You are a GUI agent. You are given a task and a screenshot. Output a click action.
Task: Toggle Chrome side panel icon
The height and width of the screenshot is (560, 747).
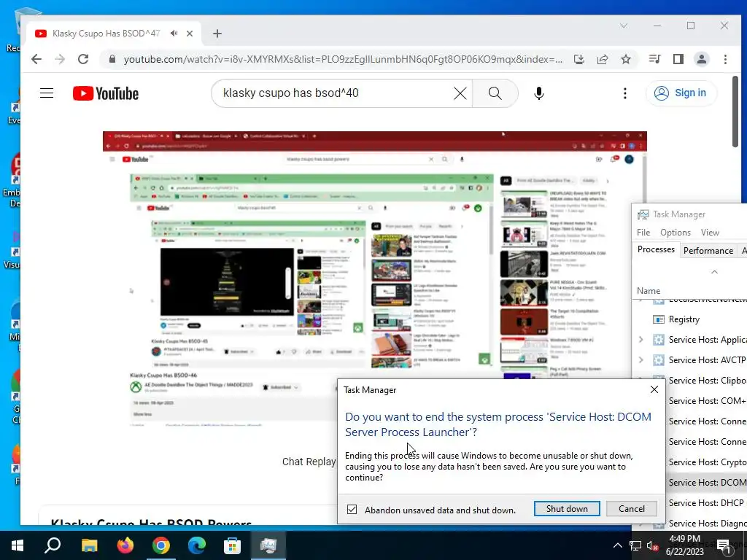[x=678, y=59]
